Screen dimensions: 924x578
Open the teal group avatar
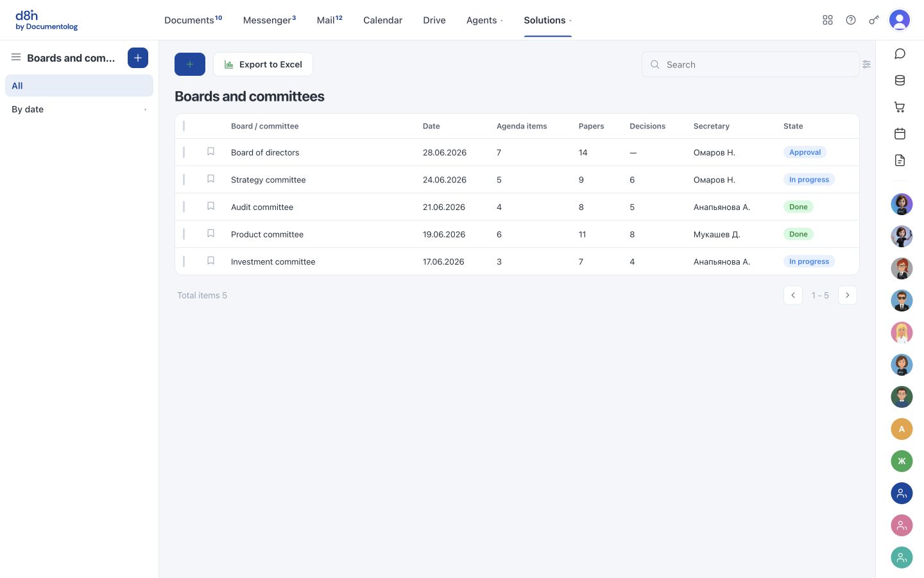coord(902,557)
